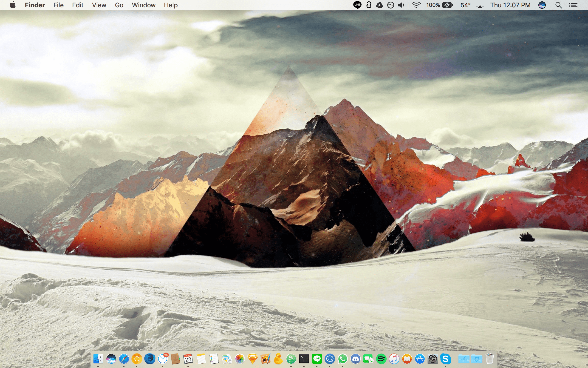The height and width of the screenshot is (368, 588).
Task: Open Safari browser in the Dock
Action: pyautogui.click(x=124, y=359)
